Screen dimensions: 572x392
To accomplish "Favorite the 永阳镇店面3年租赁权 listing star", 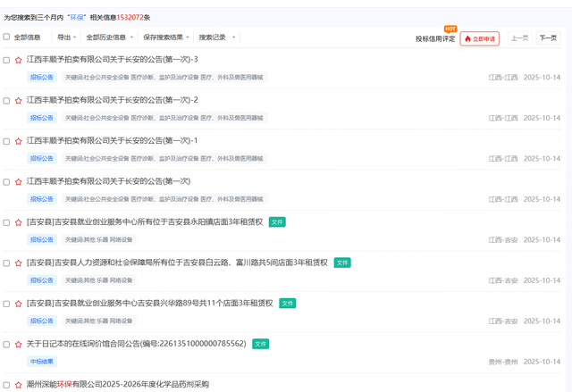I will coord(18,222).
